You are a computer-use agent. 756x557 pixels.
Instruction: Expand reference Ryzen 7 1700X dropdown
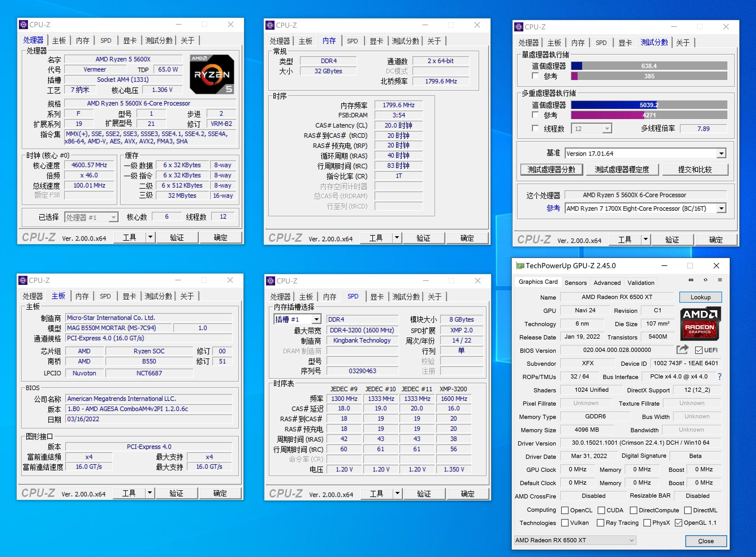721,208
